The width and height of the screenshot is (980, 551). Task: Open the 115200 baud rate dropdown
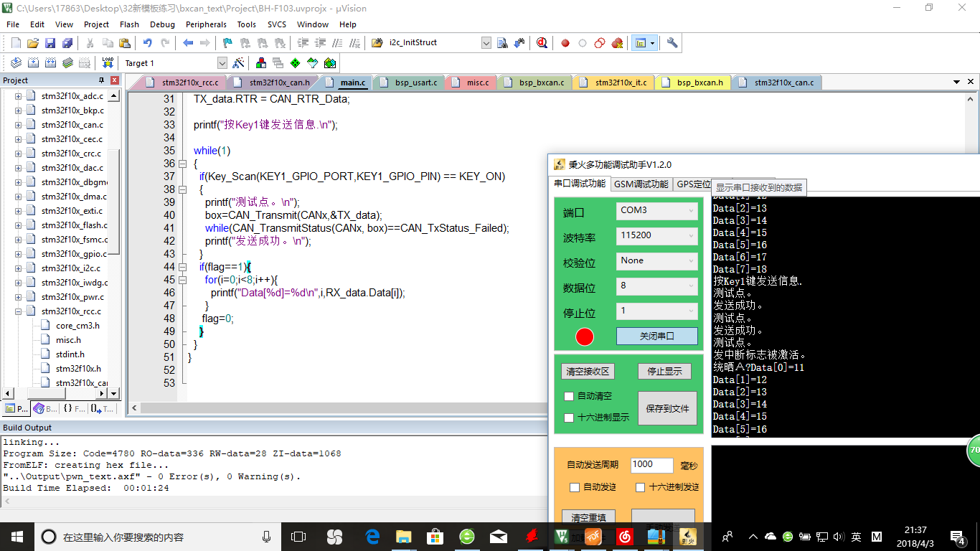click(x=656, y=235)
